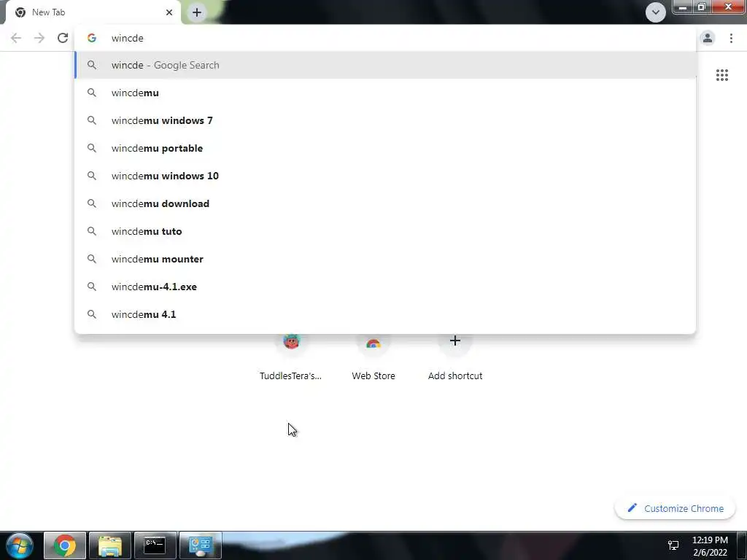Open the Control Panel taskbar icon
747x560 pixels.
click(200, 545)
